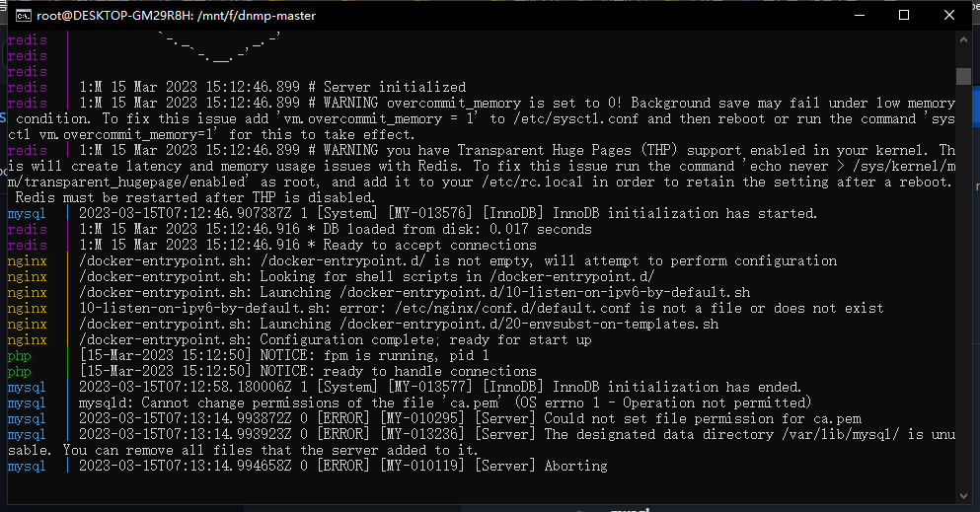Click '[MY-013577]' code in mysql line

pyautogui.click(x=430, y=387)
